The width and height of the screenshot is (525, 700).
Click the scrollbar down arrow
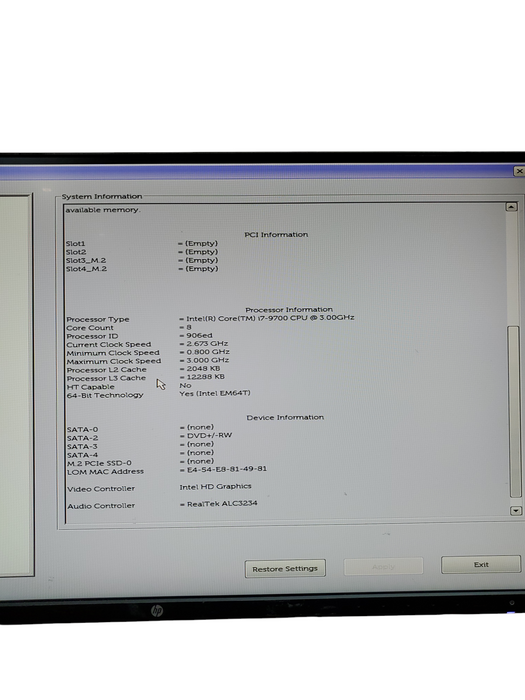pos(516,511)
